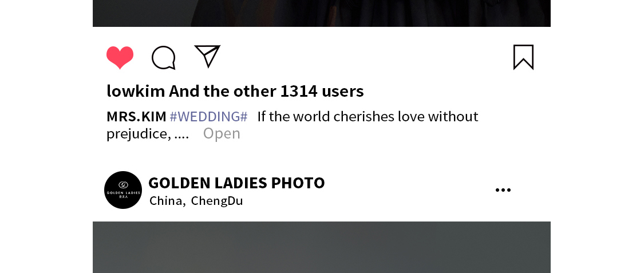Viewport: 644px width, 273px height.
Task: Open the lowkim user profile
Action: point(136,91)
